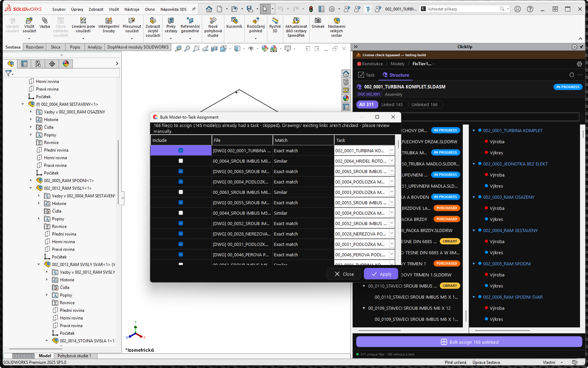The height and width of the screenshot is (368, 588).
Task: Click the Rychlé 3D tool
Action: [275, 25]
